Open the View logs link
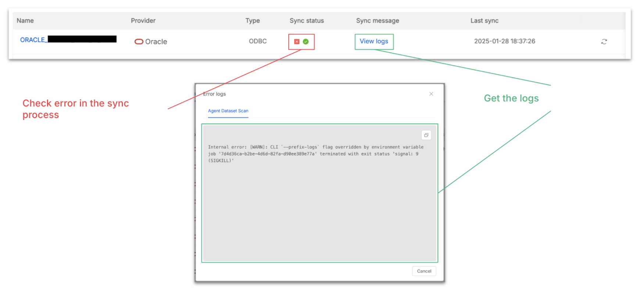The width and height of the screenshot is (644, 293). [374, 41]
